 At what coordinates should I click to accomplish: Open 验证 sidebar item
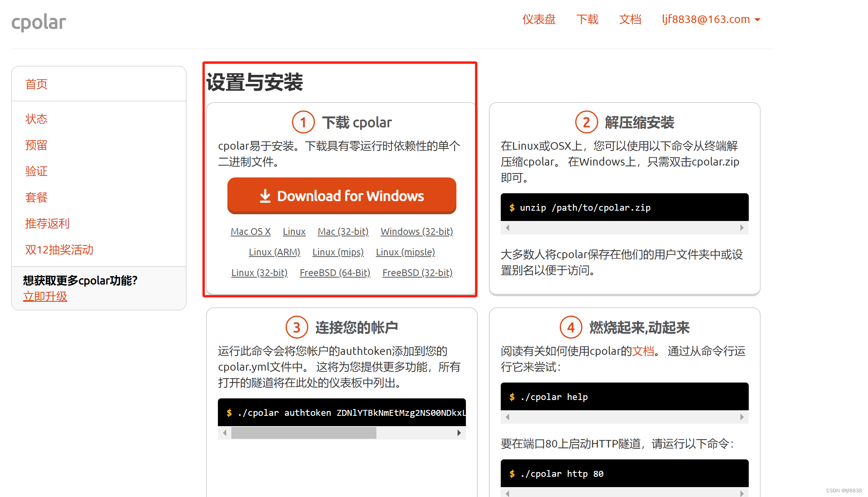coord(36,171)
